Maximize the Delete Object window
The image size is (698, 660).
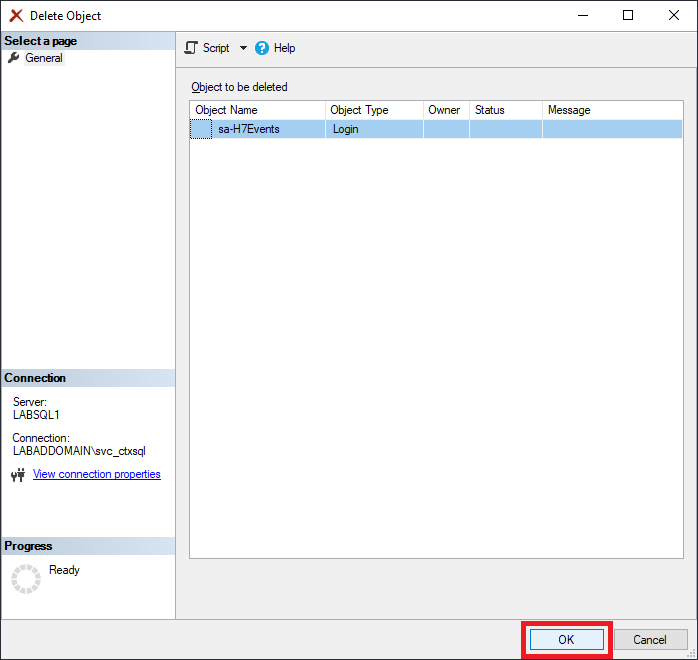[x=628, y=16]
